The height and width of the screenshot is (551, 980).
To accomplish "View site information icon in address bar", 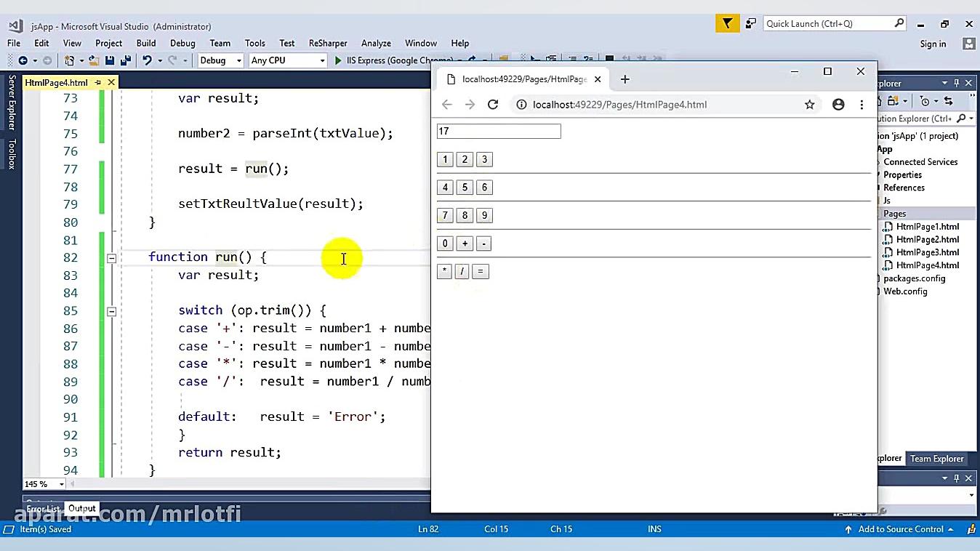I will 521,105.
